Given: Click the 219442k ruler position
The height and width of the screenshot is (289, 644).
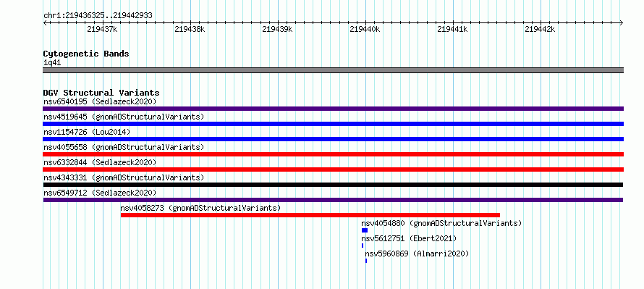Looking at the screenshot, I should click(x=540, y=29).
